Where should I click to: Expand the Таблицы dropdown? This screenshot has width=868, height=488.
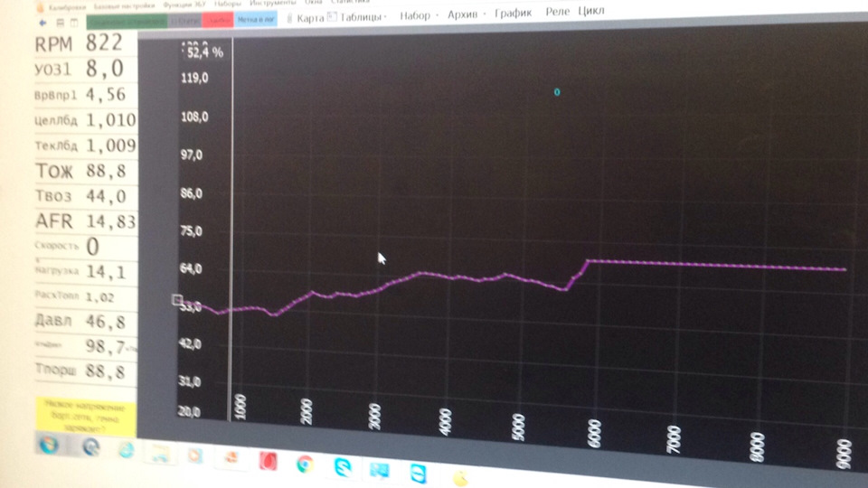pos(358,16)
